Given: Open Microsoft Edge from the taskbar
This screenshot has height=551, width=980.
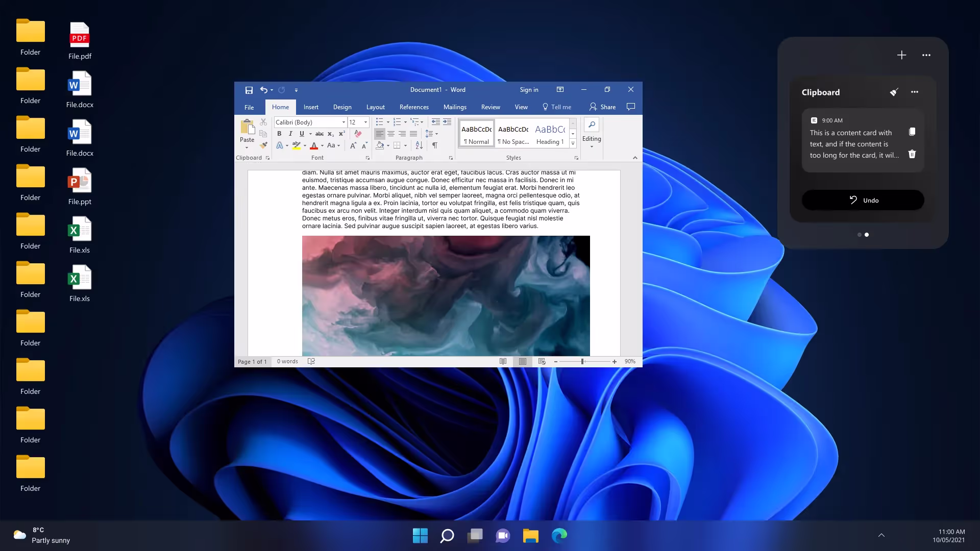Looking at the screenshot, I should point(559,535).
